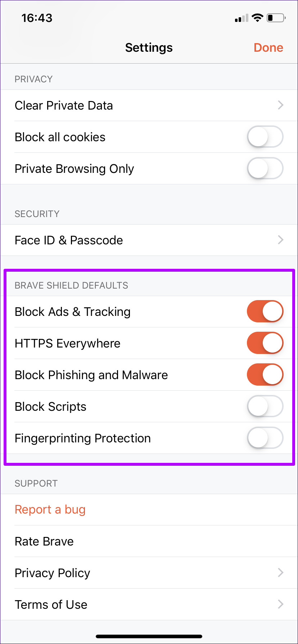298x644 pixels.
Task: Turn on Fingerprinting Protection toggle
Action: pos(265,438)
